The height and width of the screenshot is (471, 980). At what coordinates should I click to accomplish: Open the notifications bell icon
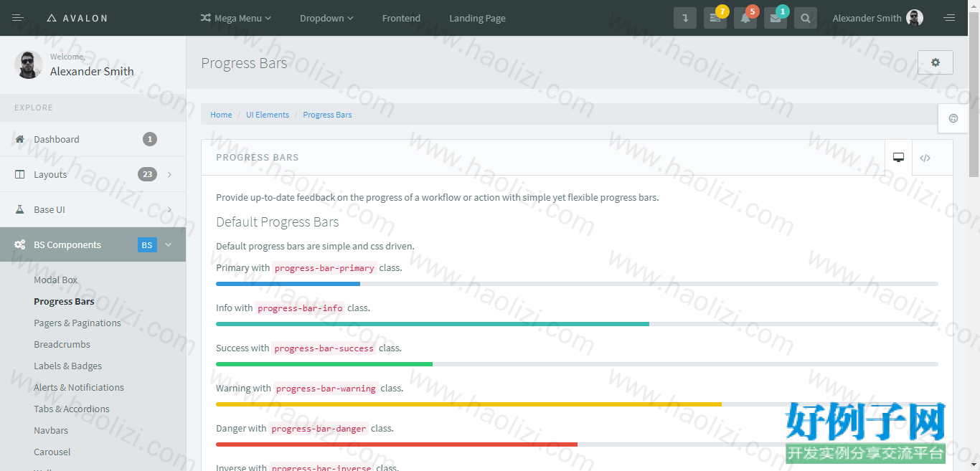[x=745, y=18]
